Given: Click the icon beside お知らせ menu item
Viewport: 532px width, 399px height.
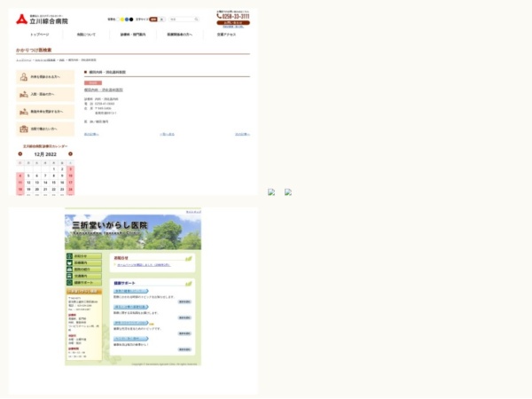Looking at the screenshot, I should point(69,256).
